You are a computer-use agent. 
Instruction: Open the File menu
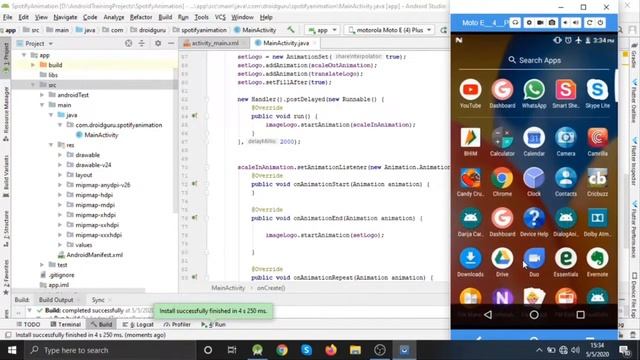pos(8,17)
